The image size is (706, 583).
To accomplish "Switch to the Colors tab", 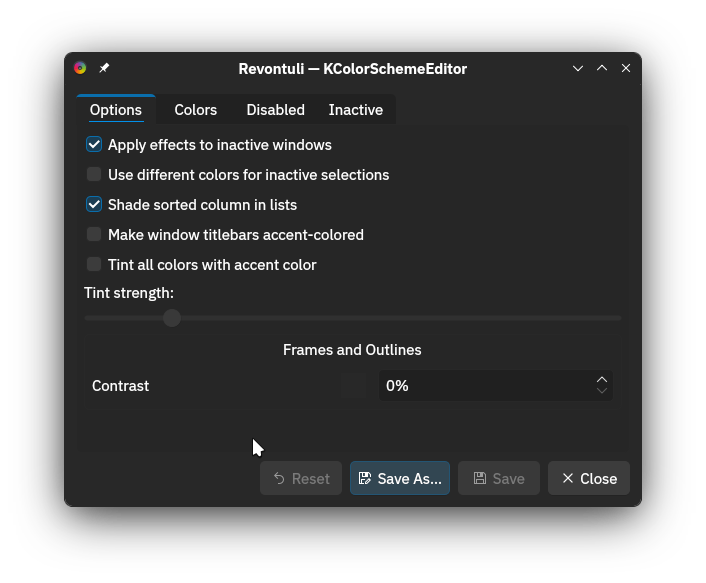I will (196, 110).
